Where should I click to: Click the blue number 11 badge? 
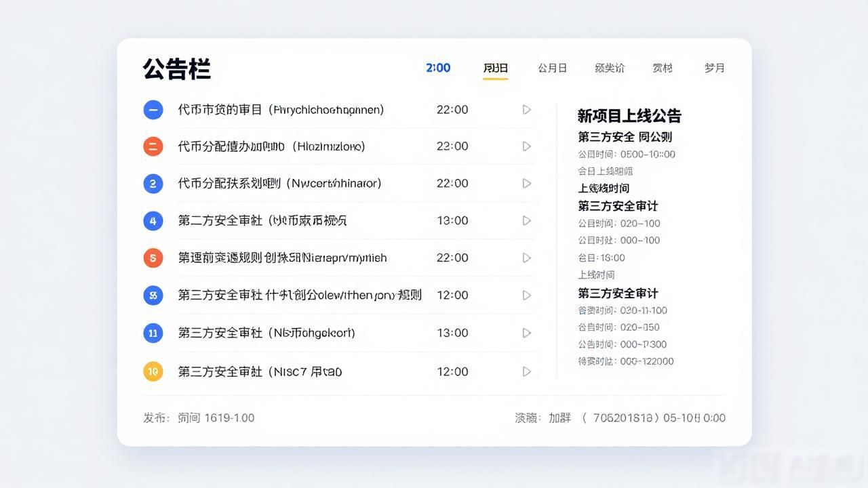pos(153,333)
